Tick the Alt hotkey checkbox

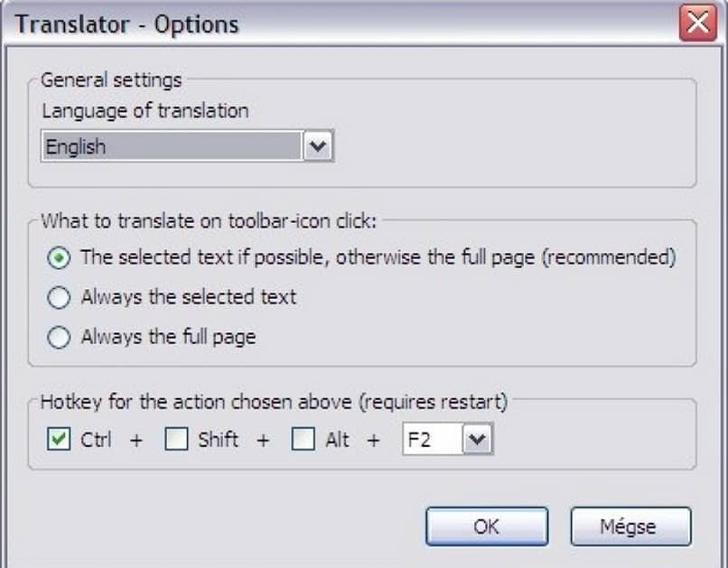303,440
